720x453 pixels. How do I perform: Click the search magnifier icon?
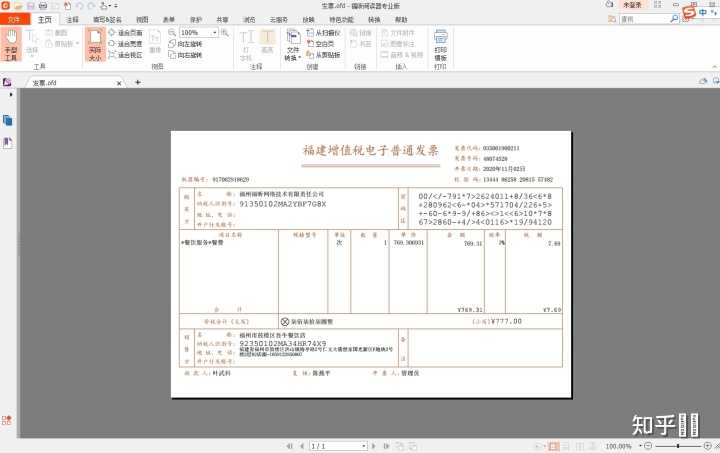click(x=674, y=19)
